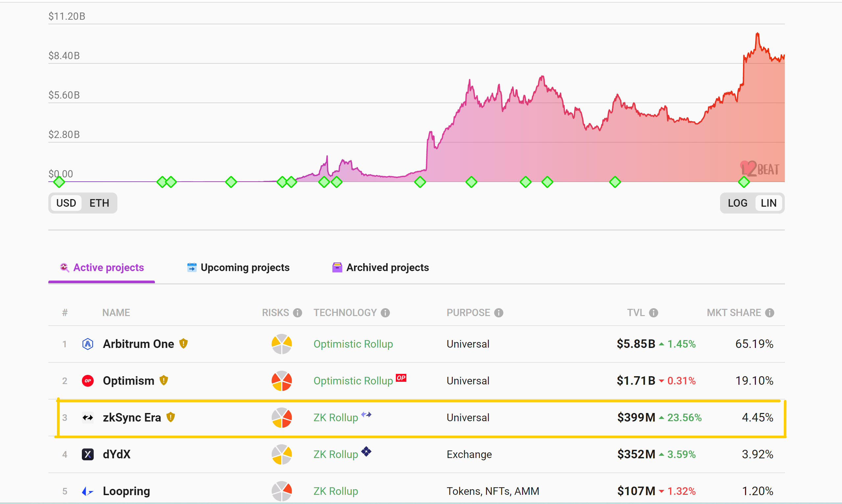Click the warning shield beside Optimism

coord(164,380)
